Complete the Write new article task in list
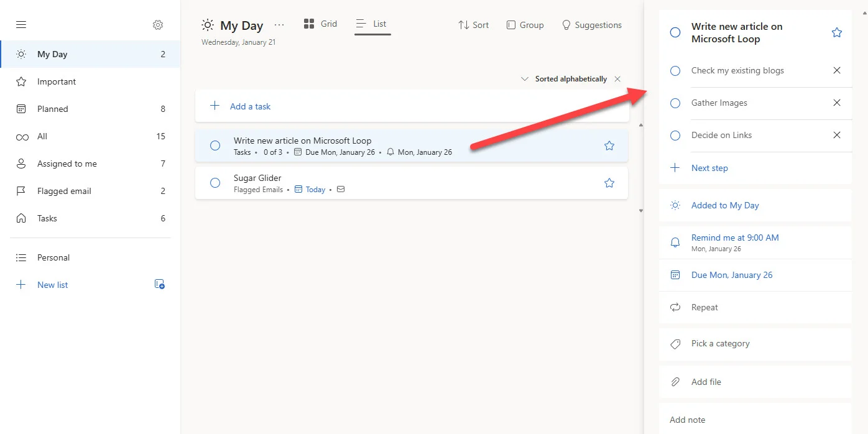This screenshot has width=868, height=434. tap(215, 145)
